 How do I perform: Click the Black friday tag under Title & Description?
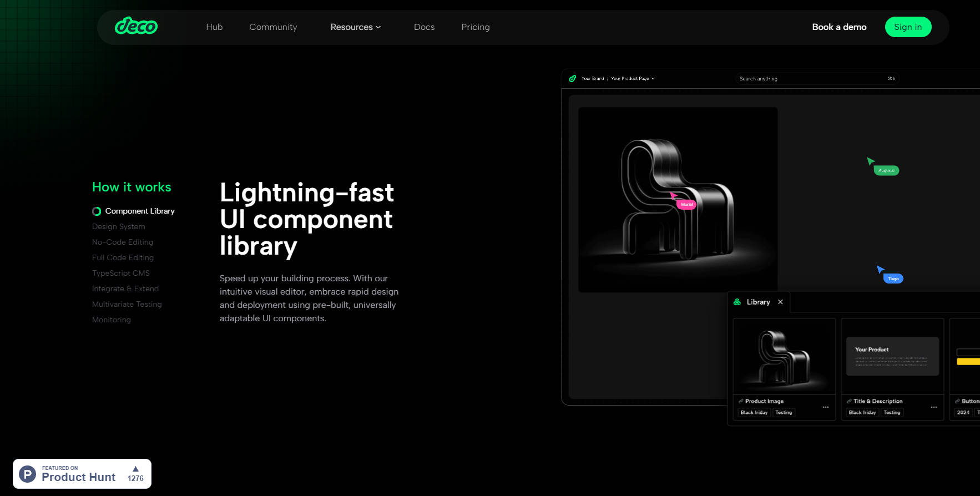tap(862, 413)
